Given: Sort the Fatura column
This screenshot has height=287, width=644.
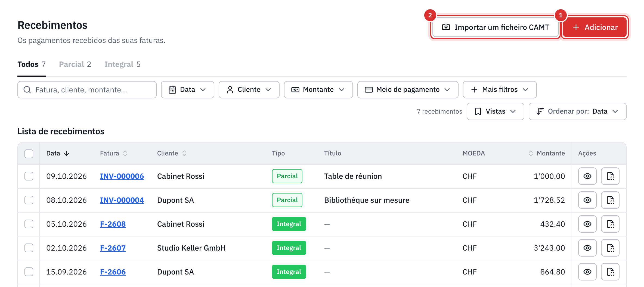Looking at the screenshot, I should point(125,153).
